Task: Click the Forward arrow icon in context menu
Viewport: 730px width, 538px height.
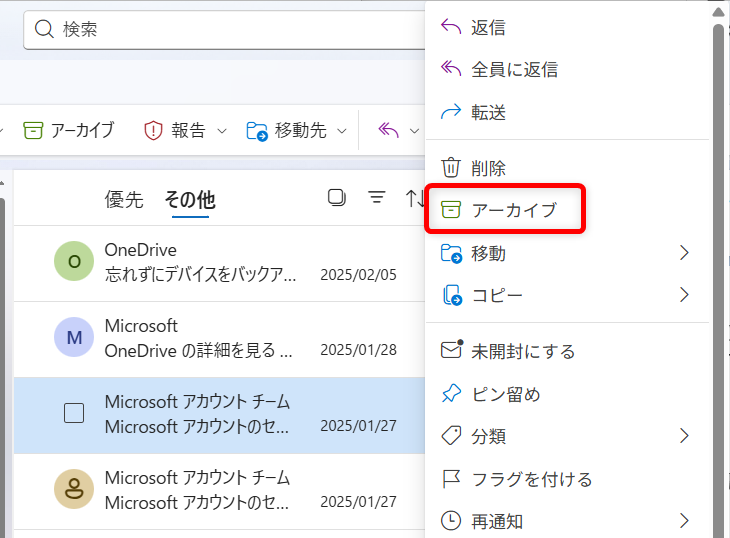Action: [x=451, y=112]
